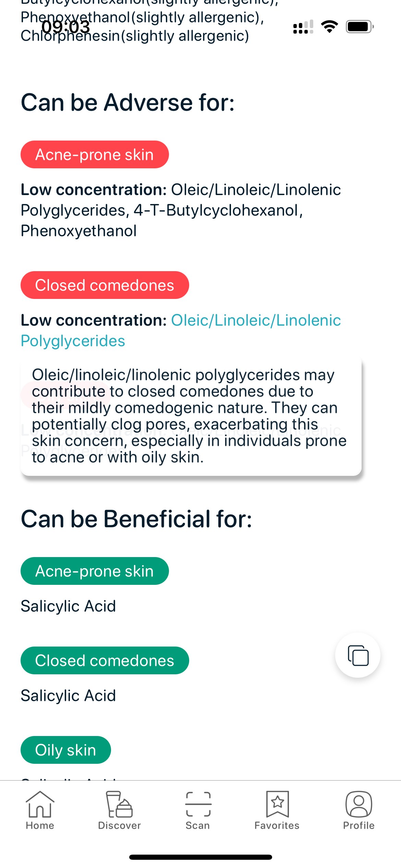Toggle the green Oily skin tag
This screenshot has width=401, height=868.
pyautogui.click(x=66, y=749)
